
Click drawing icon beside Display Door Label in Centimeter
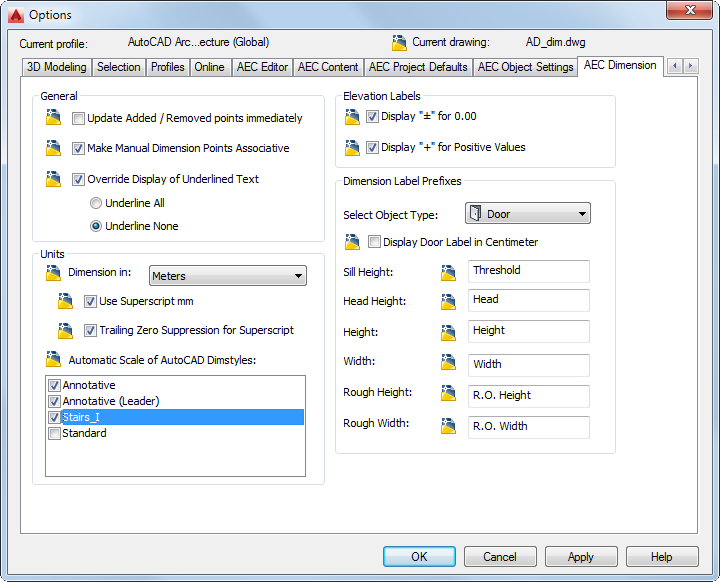(352, 242)
